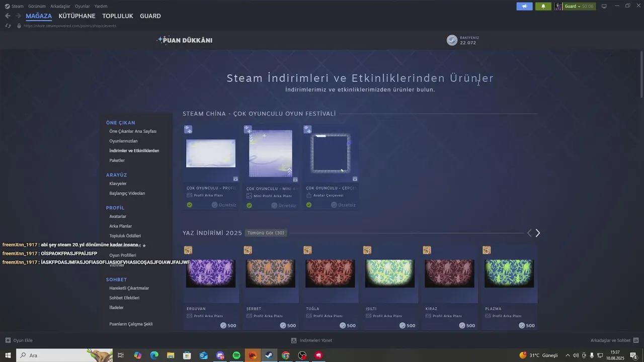Open the Şerbet background thumbnail
This screenshot has height=362, width=644.
tap(271, 274)
